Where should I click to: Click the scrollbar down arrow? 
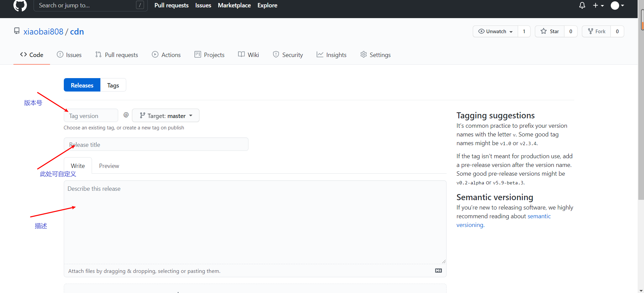(x=641, y=290)
